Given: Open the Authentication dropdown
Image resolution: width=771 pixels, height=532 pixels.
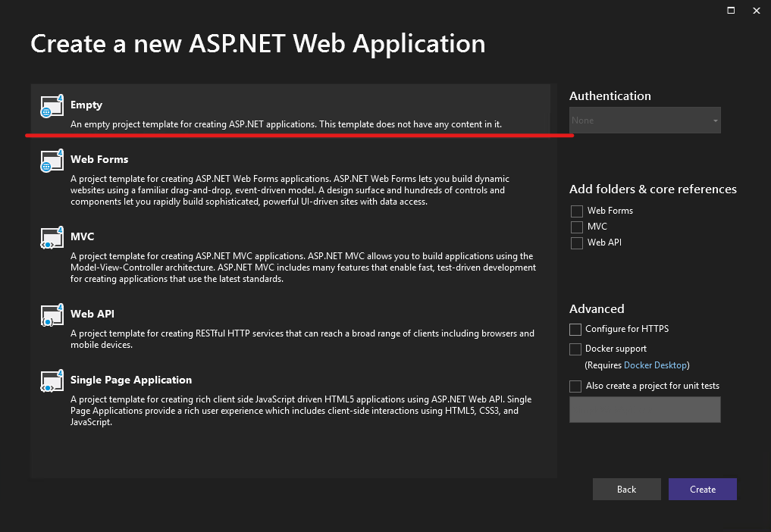Looking at the screenshot, I should coord(645,120).
